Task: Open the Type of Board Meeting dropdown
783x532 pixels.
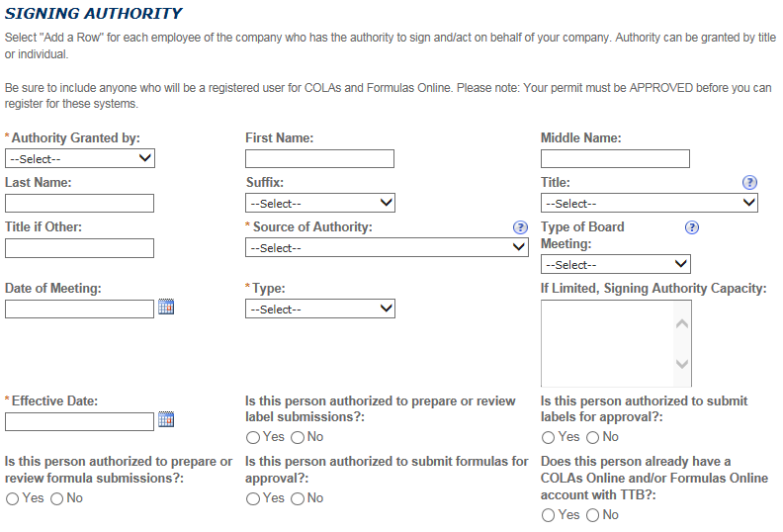Action: click(x=615, y=265)
